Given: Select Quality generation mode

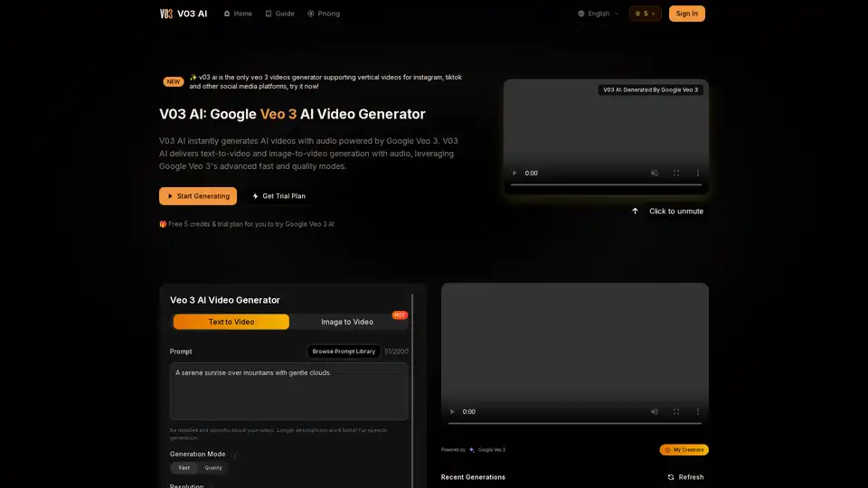Looking at the screenshot, I should [213, 468].
